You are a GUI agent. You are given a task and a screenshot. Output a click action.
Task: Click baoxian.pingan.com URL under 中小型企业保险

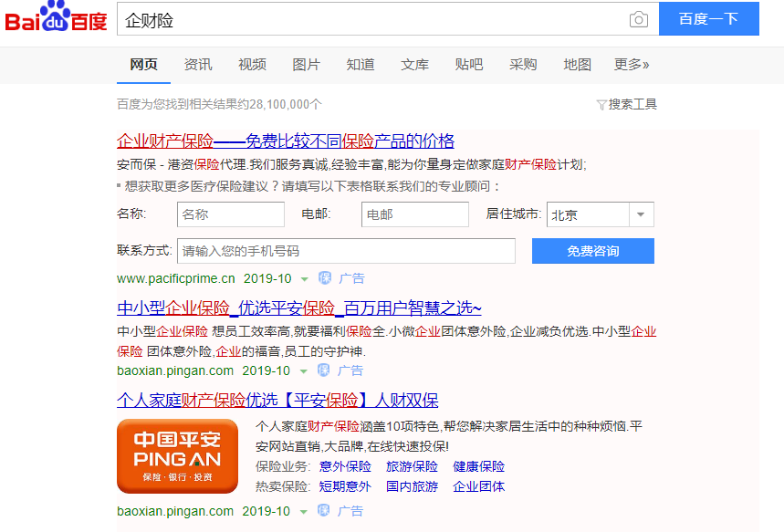click(175, 370)
